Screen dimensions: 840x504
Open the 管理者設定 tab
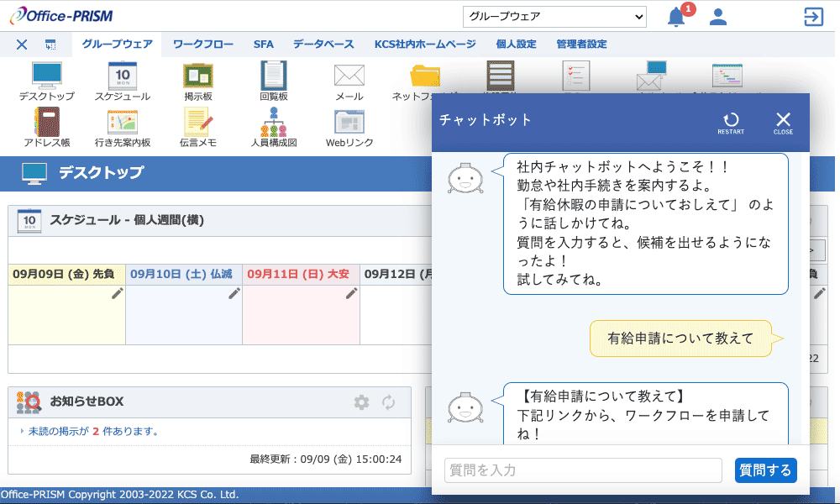coord(581,45)
